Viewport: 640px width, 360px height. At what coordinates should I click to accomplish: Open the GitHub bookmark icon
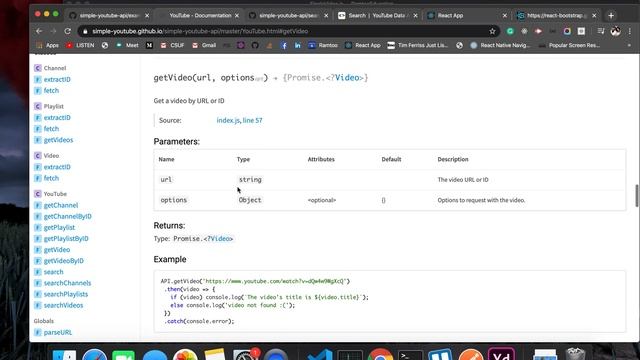tap(255, 45)
